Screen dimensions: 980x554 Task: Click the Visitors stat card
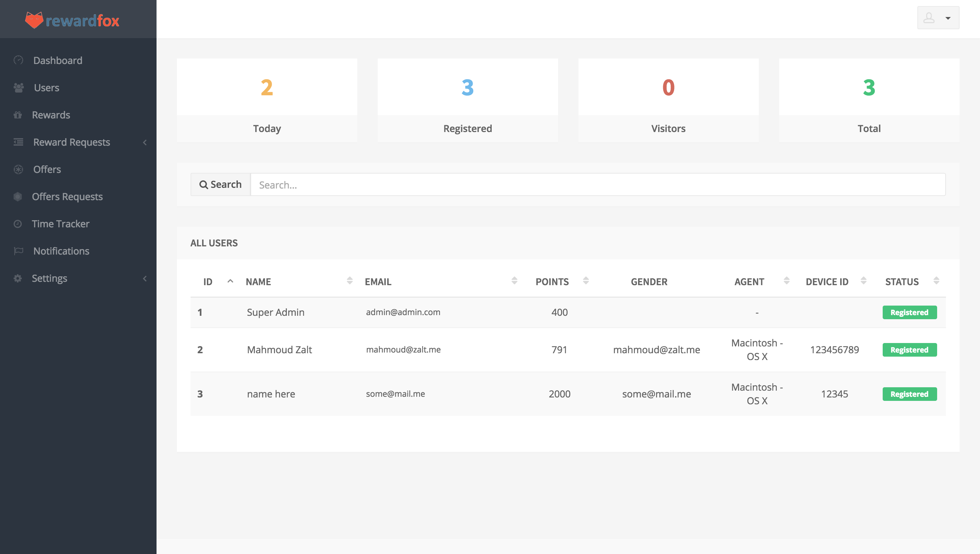(x=668, y=100)
